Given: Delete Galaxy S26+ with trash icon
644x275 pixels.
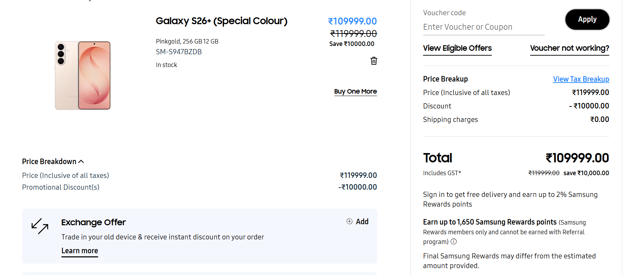Looking at the screenshot, I should (x=374, y=61).
